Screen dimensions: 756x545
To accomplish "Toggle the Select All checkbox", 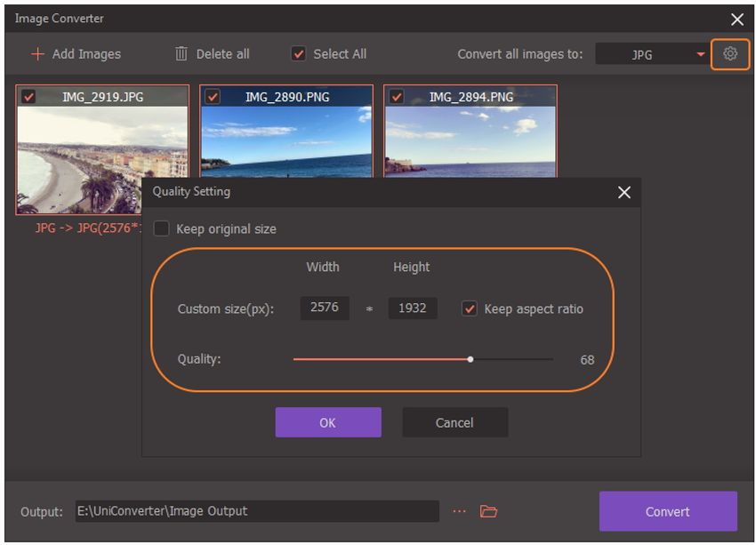I will 299,54.
